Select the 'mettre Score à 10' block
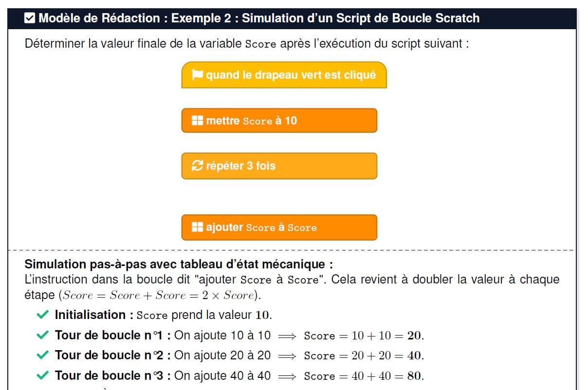Image resolution: width=588 pixels, height=390 pixels. click(x=279, y=121)
